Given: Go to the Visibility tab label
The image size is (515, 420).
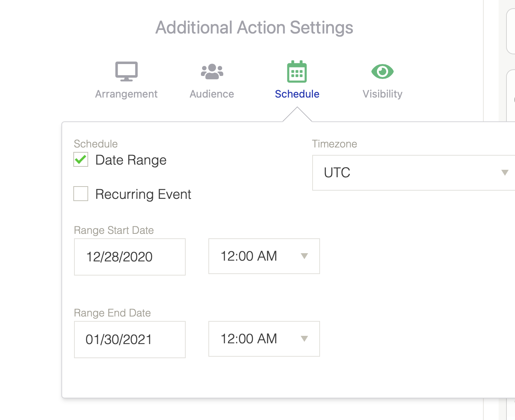Looking at the screenshot, I should pyautogui.click(x=382, y=94).
